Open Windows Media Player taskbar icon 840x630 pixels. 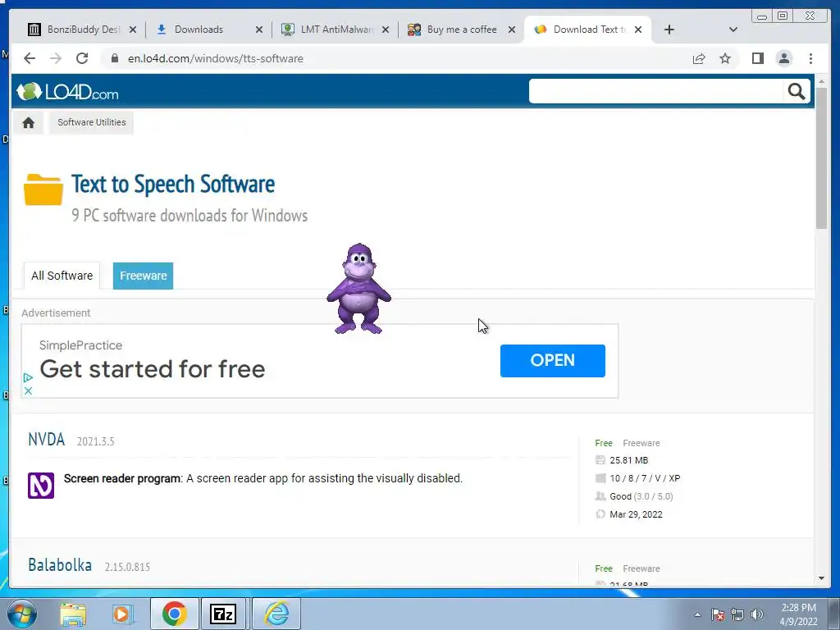coord(121,614)
